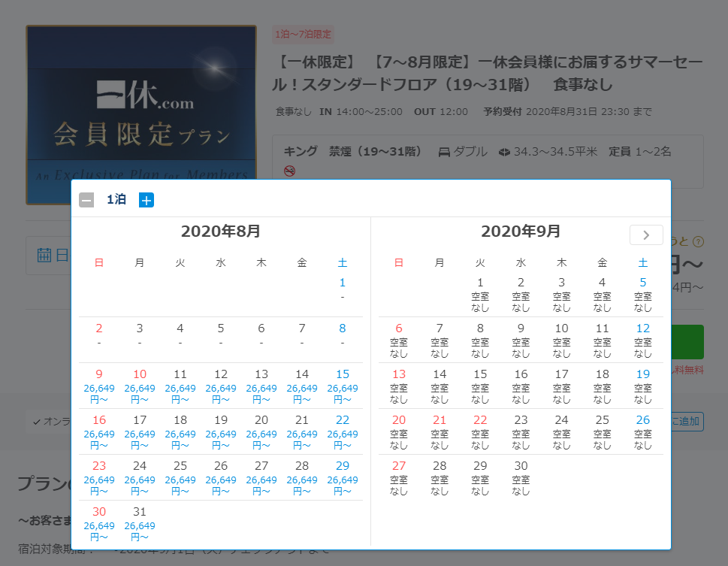The width and height of the screenshot is (728, 566).
Task: Click September 5 no-vacancy cell
Action: click(642, 294)
